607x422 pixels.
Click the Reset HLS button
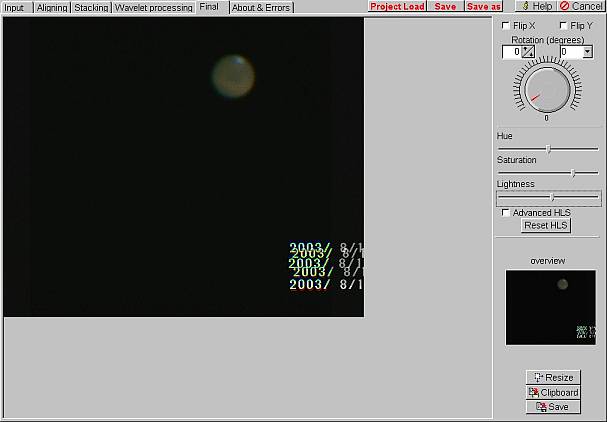pos(546,226)
